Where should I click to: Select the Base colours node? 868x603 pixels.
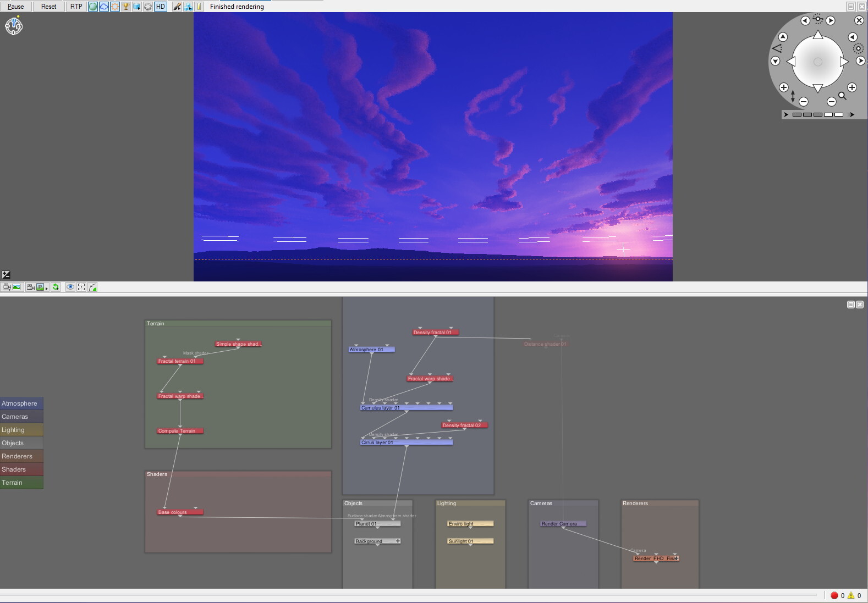[x=180, y=512]
